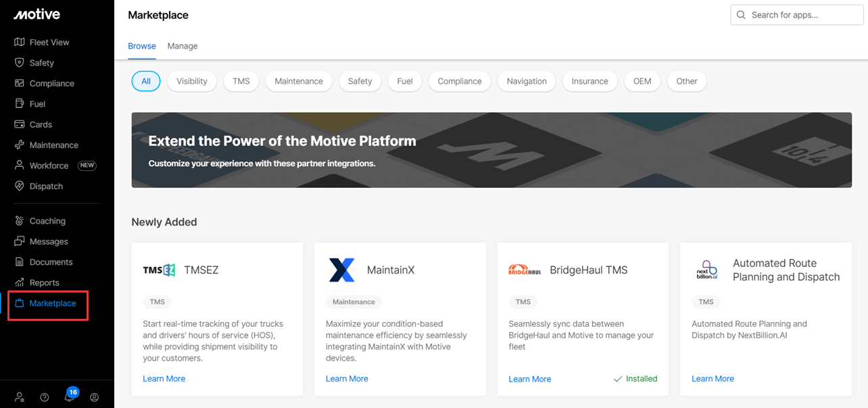Select the Cards icon in sidebar
The height and width of the screenshot is (408, 868).
pyautogui.click(x=19, y=124)
